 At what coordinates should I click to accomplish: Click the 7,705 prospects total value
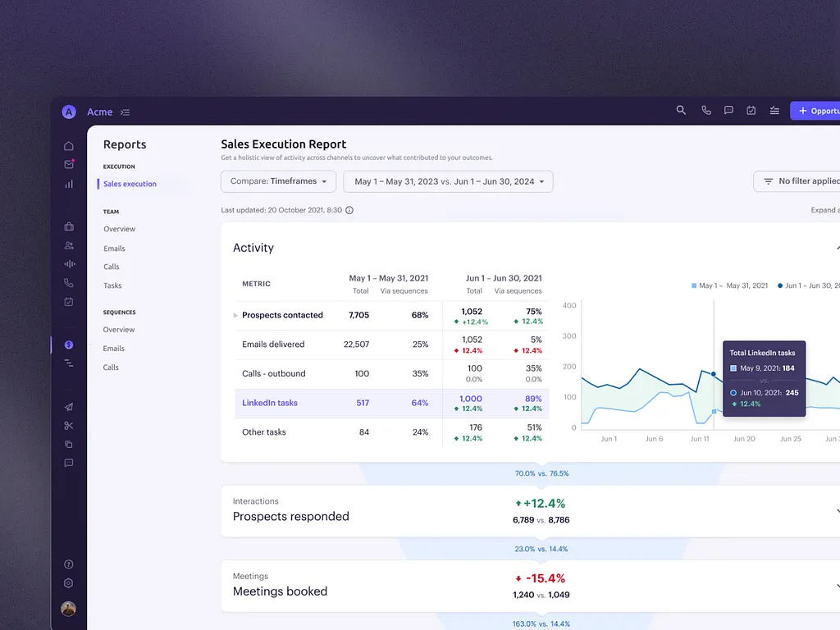coord(358,315)
